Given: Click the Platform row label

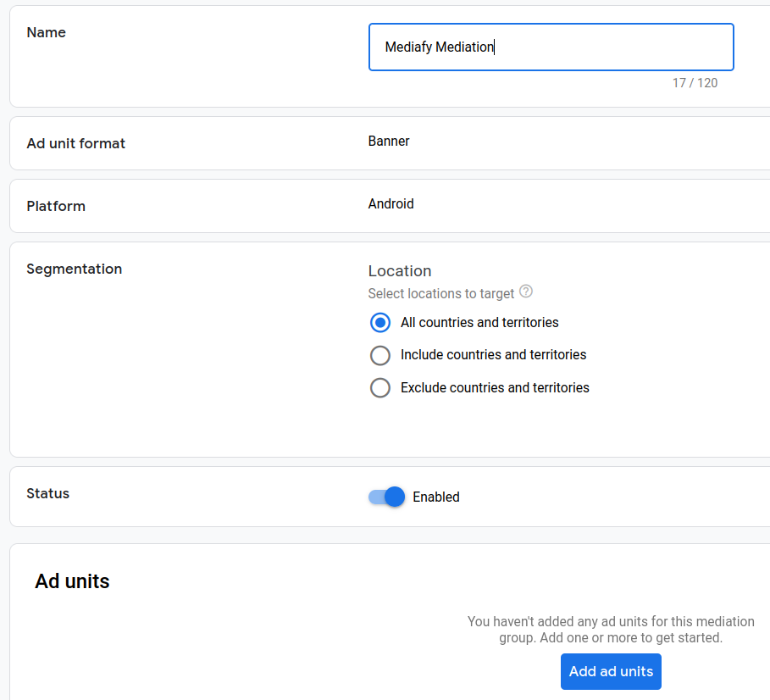Looking at the screenshot, I should [x=56, y=207].
